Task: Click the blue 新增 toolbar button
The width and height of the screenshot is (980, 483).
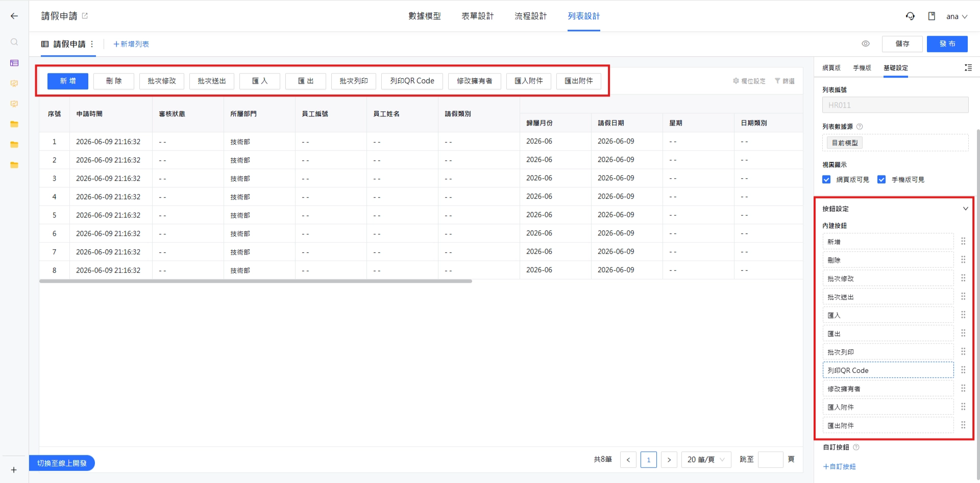Action: point(68,81)
